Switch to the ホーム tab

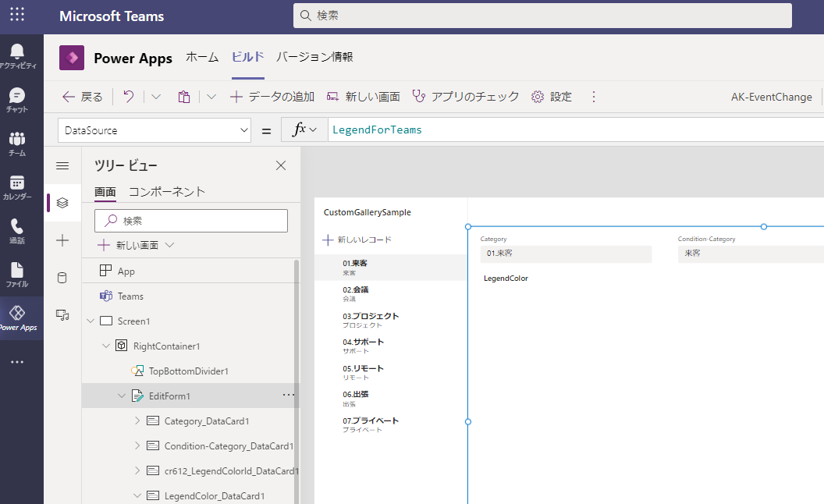coord(202,58)
